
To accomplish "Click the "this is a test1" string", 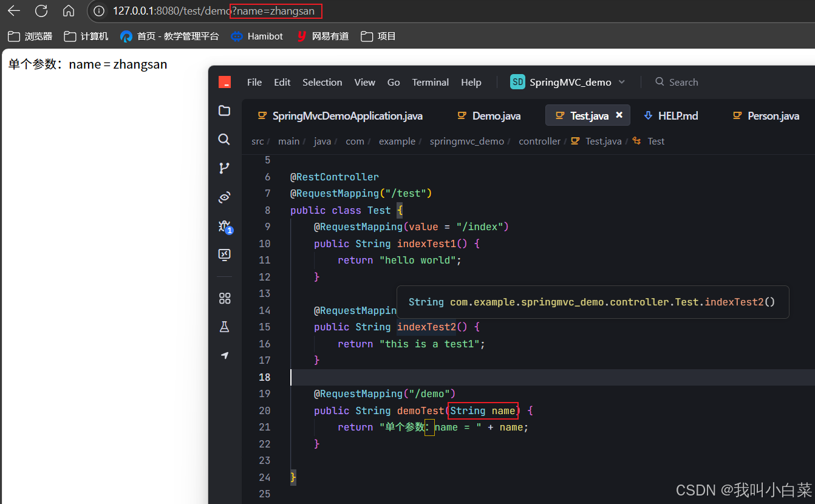I will (430, 344).
